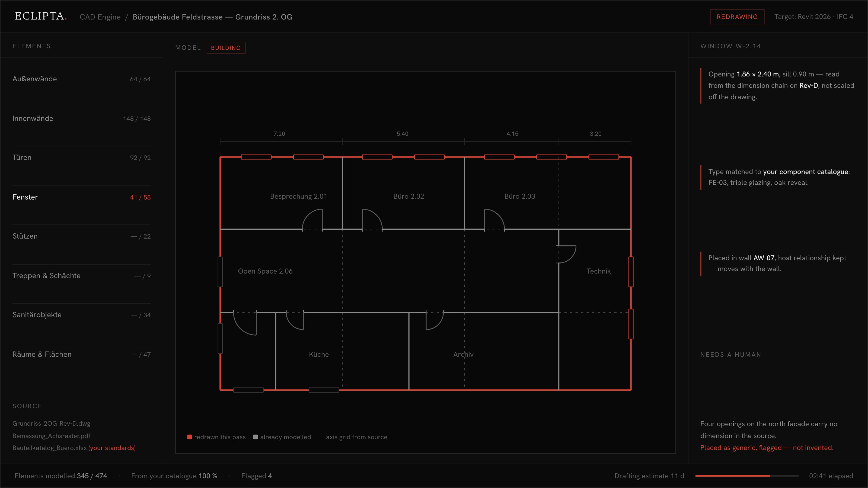Screen dimensions: 868x488
Task: Click the 64 / 64 Außenwände count
Action: tap(140, 79)
